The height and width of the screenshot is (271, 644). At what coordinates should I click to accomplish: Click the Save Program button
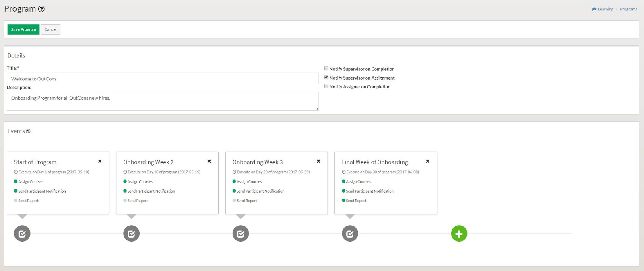pos(23,29)
